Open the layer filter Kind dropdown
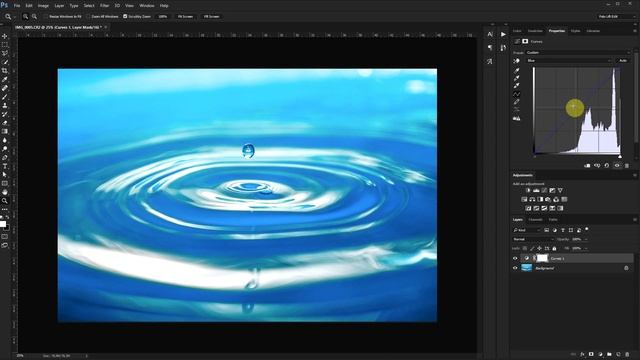 coord(527,230)
